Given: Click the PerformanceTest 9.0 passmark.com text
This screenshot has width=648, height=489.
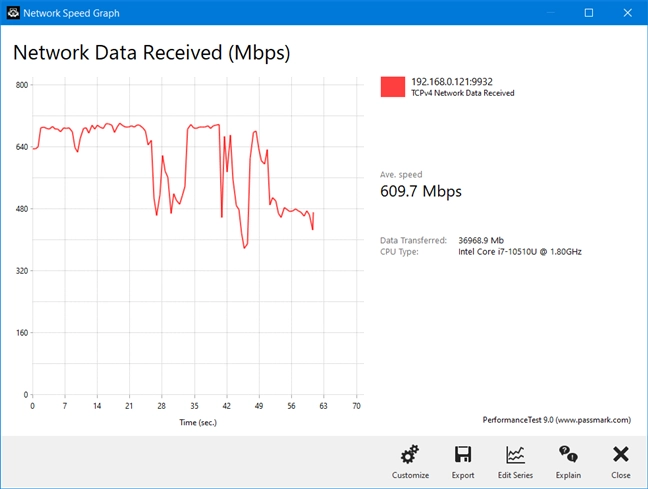Looking at the screenshot, I should tap(557, 420).
